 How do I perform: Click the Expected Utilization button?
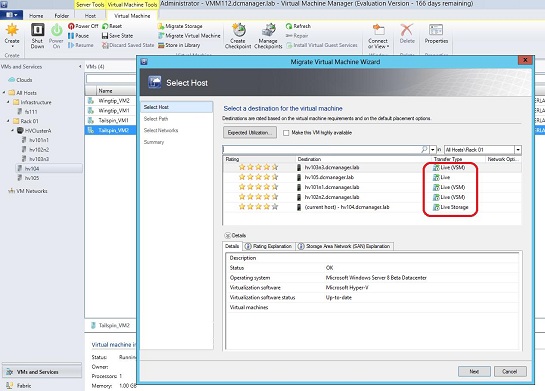pyautogui.click(x=250, y=132)
